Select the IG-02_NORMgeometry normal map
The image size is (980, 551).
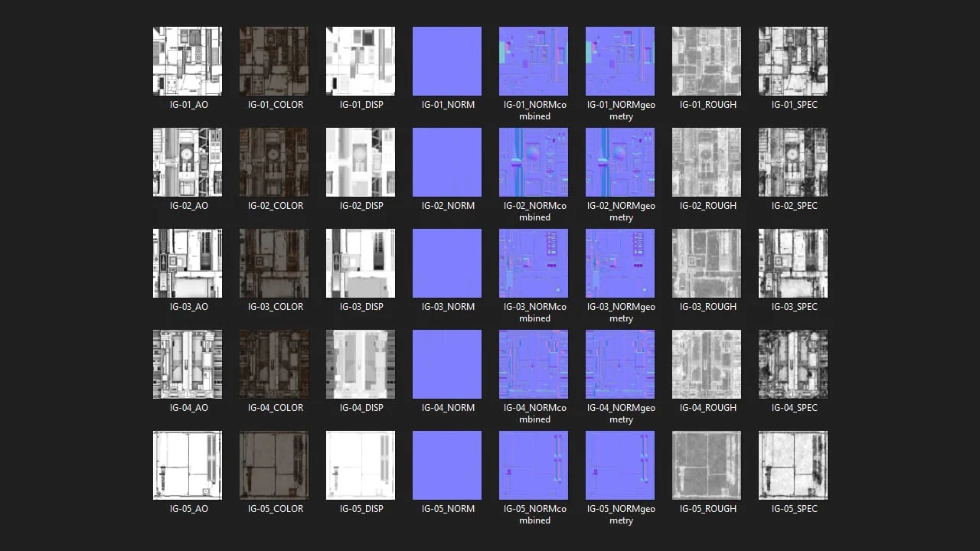click(620, 162)
